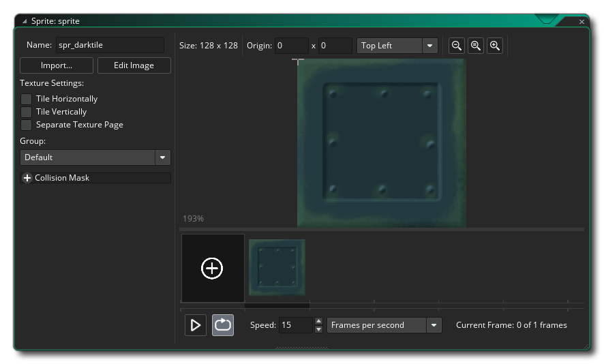The height and width of the screenshot is (364, 604).
Task: Click the sprite preview image
Action: click(x=381, y=143)
